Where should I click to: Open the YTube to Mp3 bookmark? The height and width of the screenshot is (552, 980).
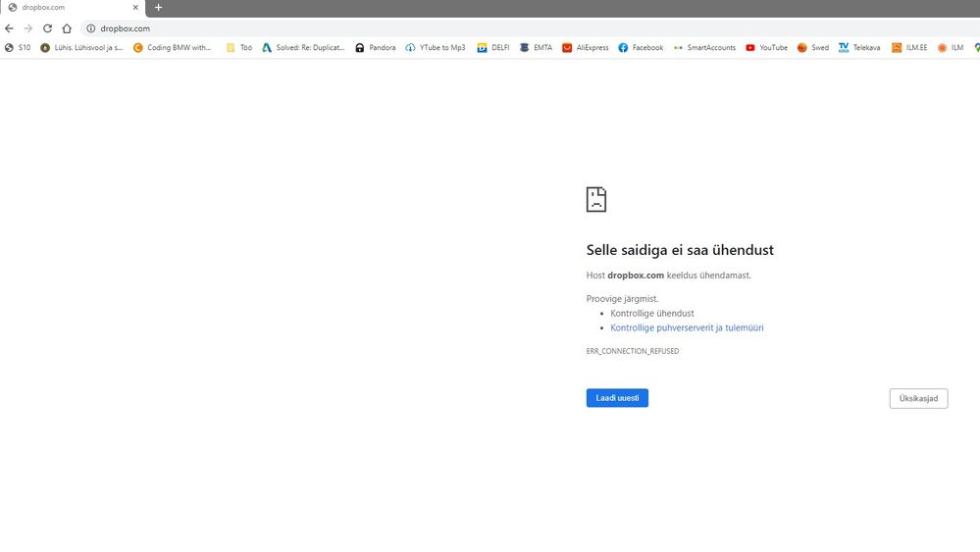point(436,47)
